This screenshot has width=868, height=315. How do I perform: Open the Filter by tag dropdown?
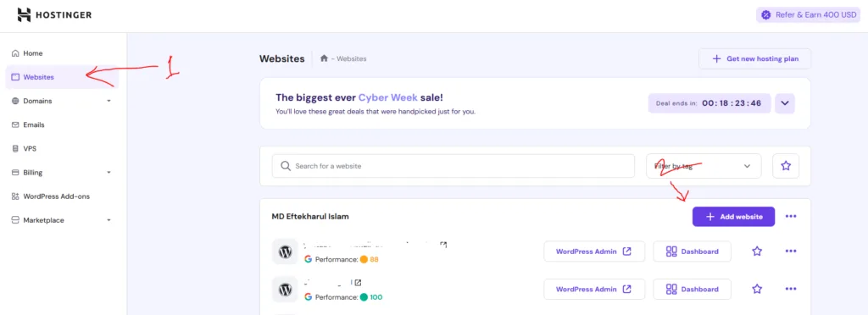(x=704, y=166)
